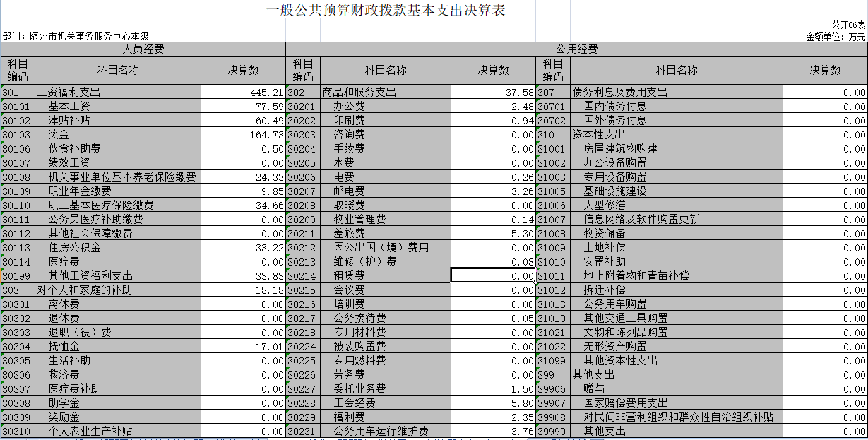Click the 公用经费 header cell
Image resolution: width=868 pixels, height=440 pixels.
(576, 49)
